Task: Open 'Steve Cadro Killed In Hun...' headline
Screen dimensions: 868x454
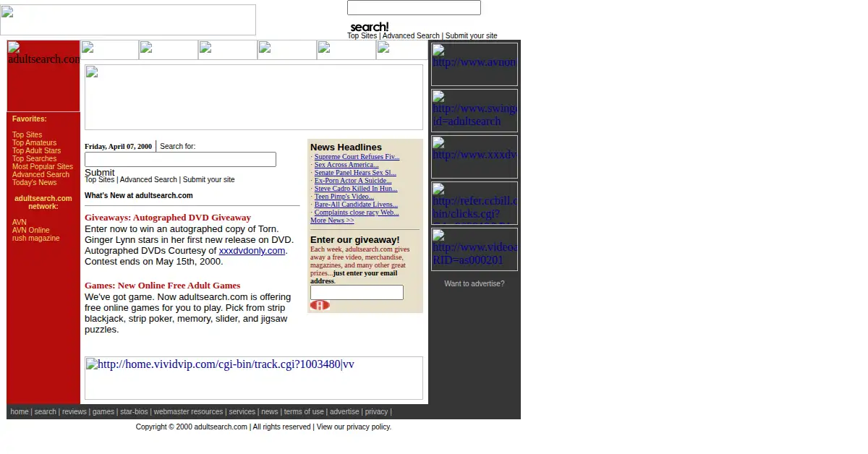Action: pos(356,188)
